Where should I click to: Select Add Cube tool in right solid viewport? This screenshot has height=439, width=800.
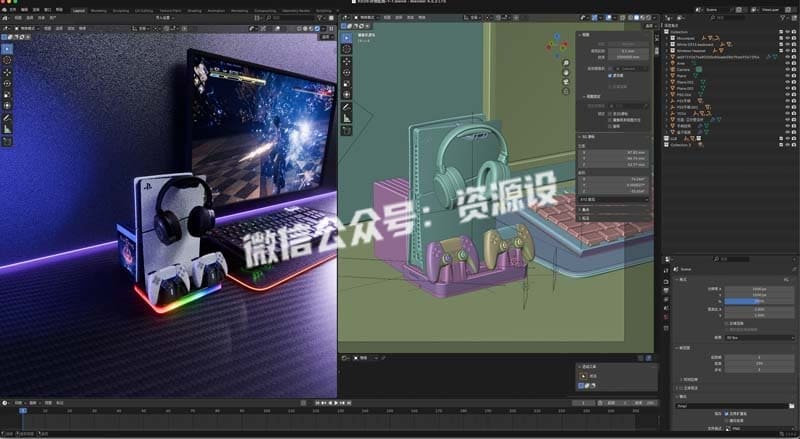coord(346,131)
